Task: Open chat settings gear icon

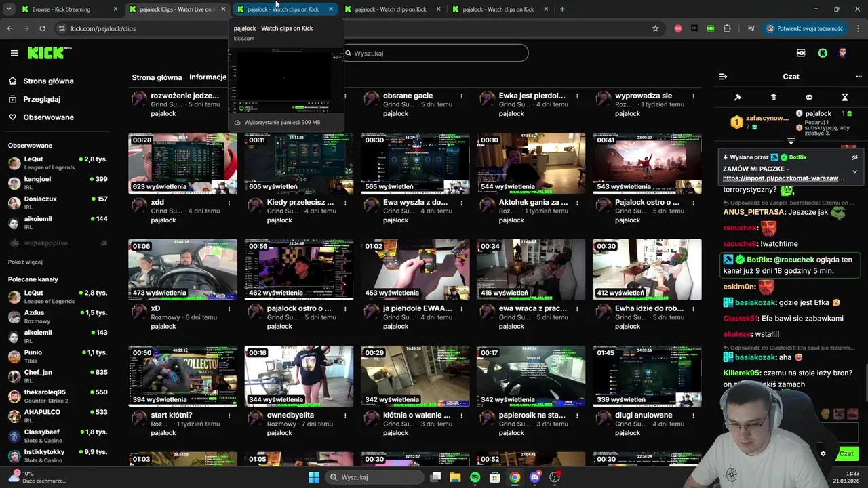Action: click(x=823, y=454)
